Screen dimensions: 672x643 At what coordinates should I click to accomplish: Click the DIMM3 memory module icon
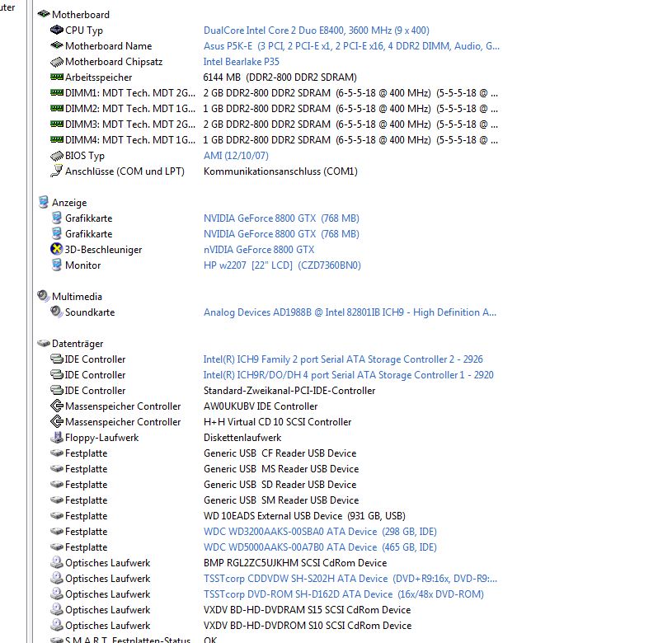(x=57, y=124)
